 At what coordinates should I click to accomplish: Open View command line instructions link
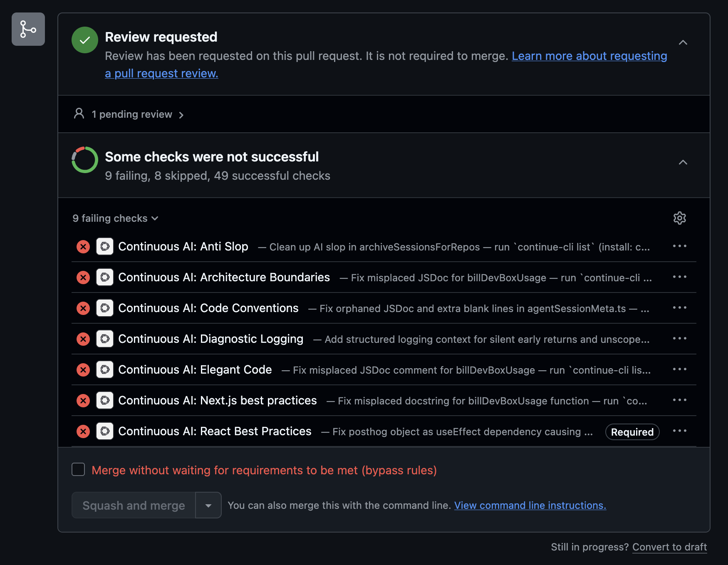530,505
